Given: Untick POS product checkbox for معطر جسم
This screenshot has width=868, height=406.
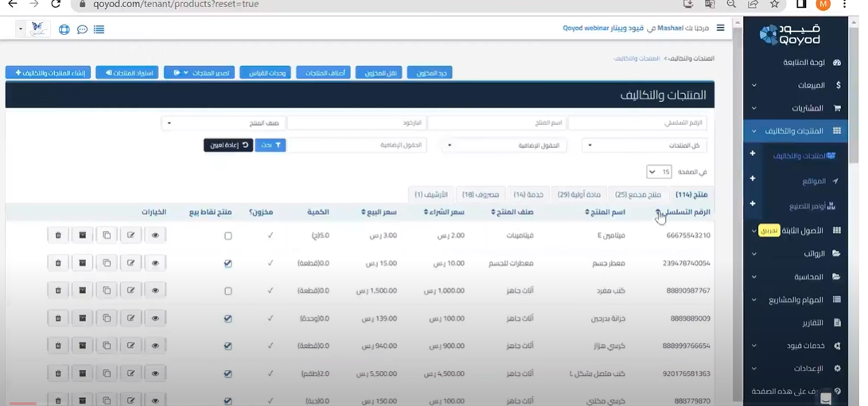Looking at the screenshot, I should [x=228, y=264].
